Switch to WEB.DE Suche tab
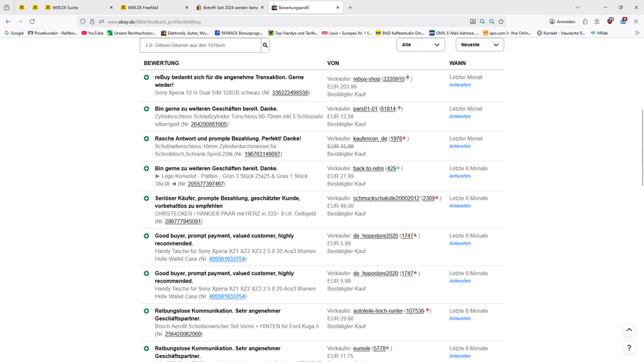 pos(78,7)
